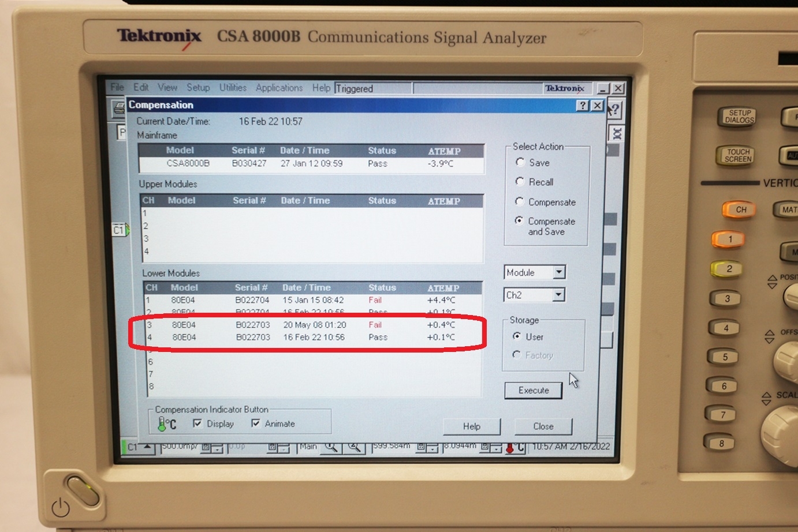Click date 16 Feb 22 10:56 for channel 4
The image size is (798, 532).
click(x=314, y=338)
